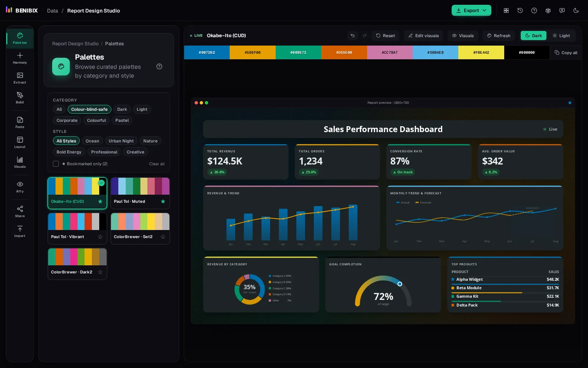Go to Data breadcrumb link
The image size is (588, 368).
(53, 11)
